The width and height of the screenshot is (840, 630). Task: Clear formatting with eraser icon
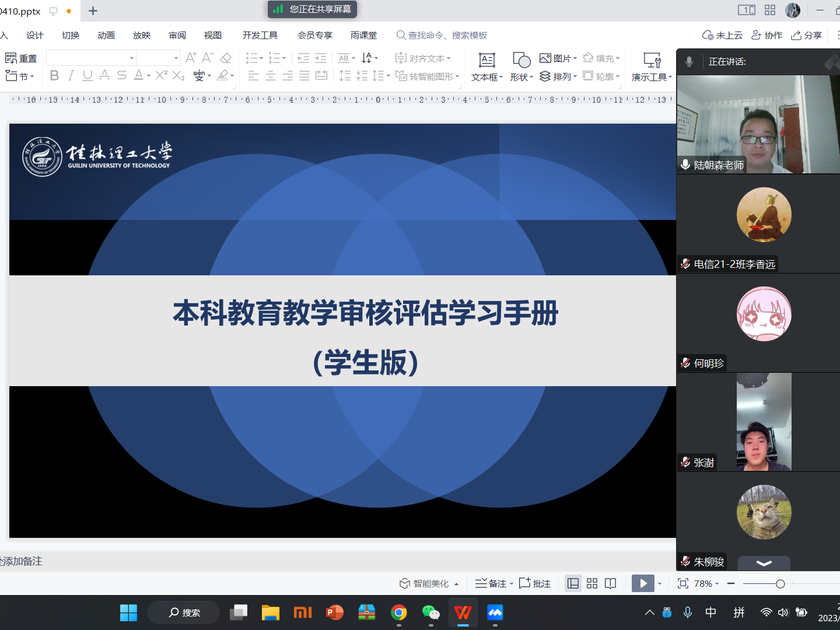click(x=226, y=58)
